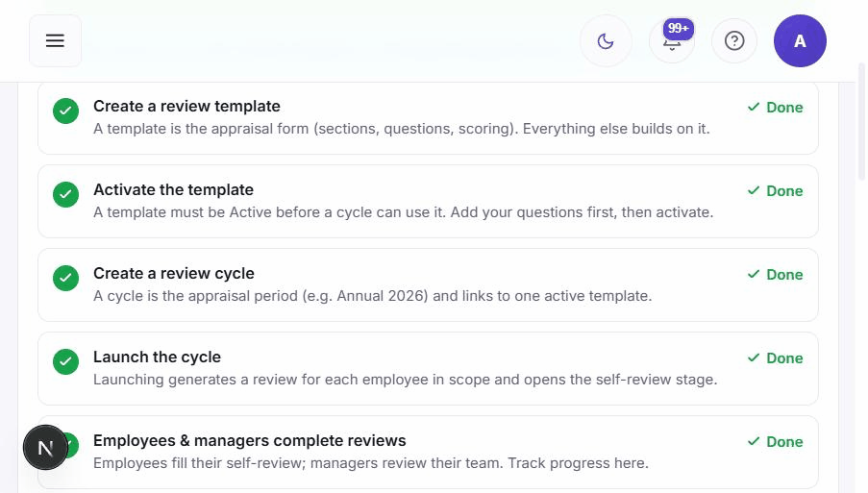Screen dimensions: 868x493
Task: Click Done status on Create a review cycle
Action: [775, 275]
